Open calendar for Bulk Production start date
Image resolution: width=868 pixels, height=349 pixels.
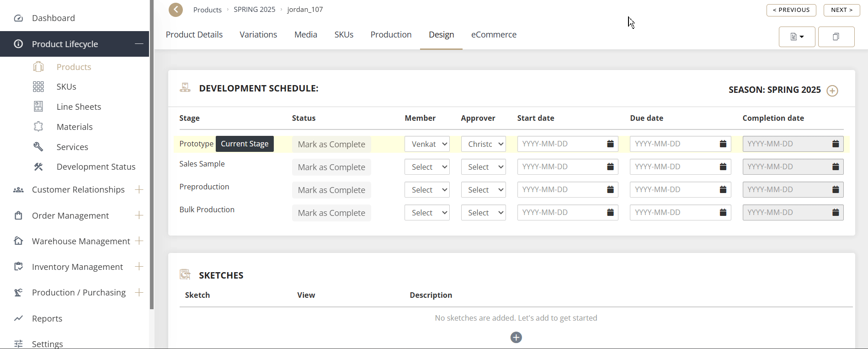click(610, 213)
